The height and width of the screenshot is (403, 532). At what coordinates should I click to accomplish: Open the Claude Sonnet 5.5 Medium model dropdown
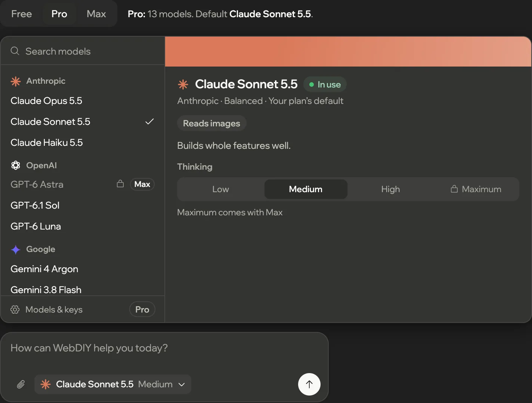point(113,384)
